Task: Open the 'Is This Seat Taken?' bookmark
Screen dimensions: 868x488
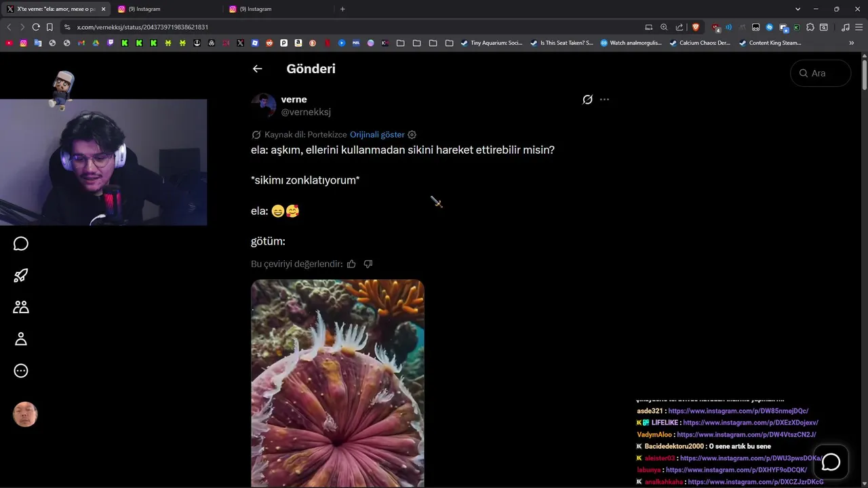Action: coord(561,43)
